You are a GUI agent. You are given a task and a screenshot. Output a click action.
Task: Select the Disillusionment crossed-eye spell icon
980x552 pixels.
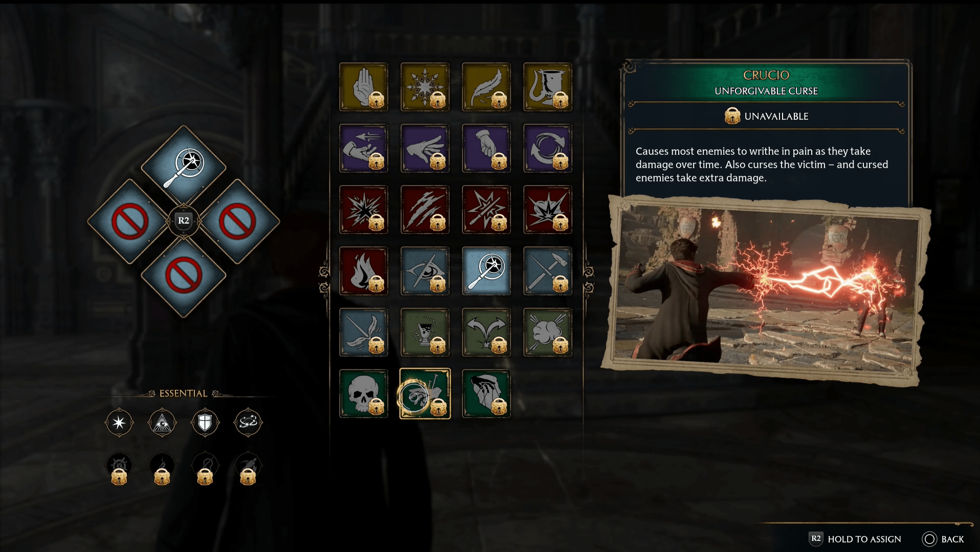[425, 271]
